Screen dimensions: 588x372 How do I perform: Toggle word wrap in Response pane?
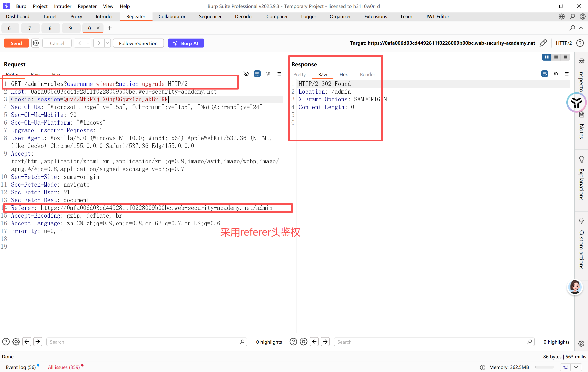(x=545, y=74)
